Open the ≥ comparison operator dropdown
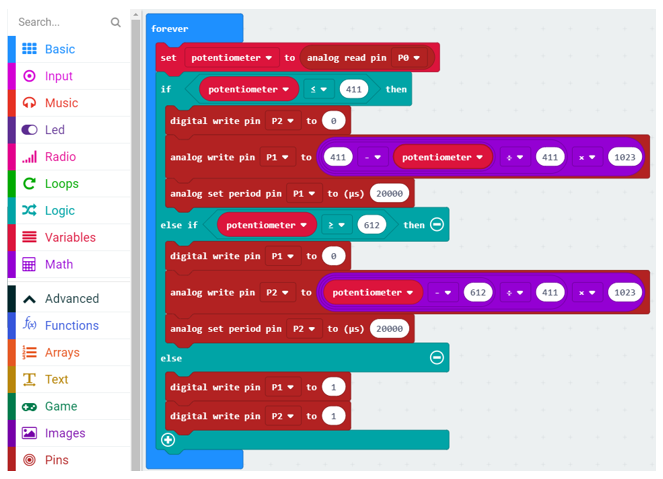 click(x=336, y=225)
